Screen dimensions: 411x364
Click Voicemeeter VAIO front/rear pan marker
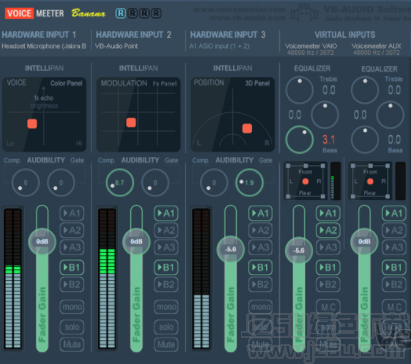click(305, 181)
